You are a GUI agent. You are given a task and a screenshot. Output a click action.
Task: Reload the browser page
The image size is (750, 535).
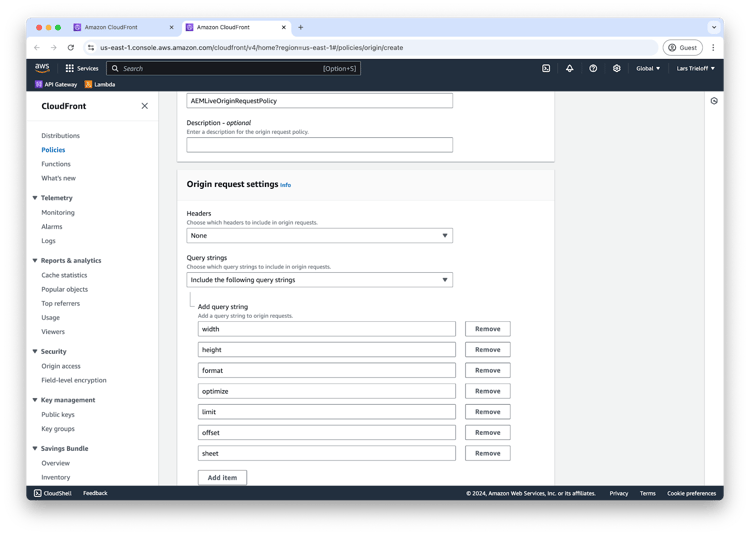[x=71, y=47]
